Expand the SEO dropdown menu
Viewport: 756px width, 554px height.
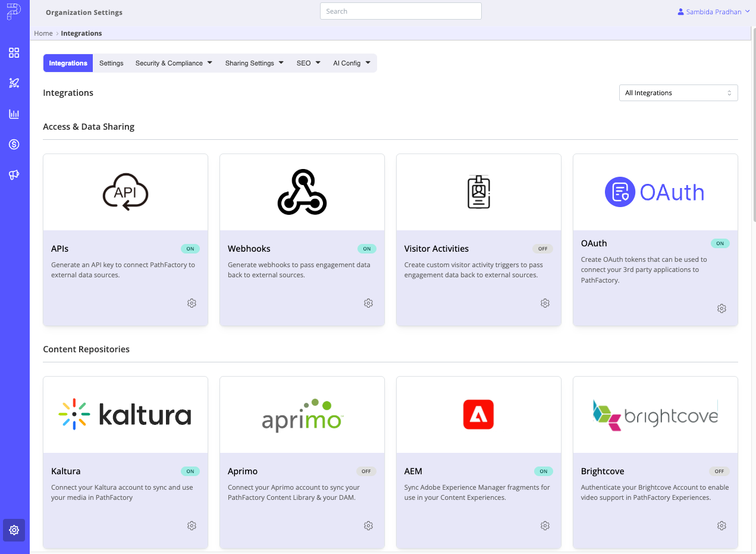tap(309, 63)
